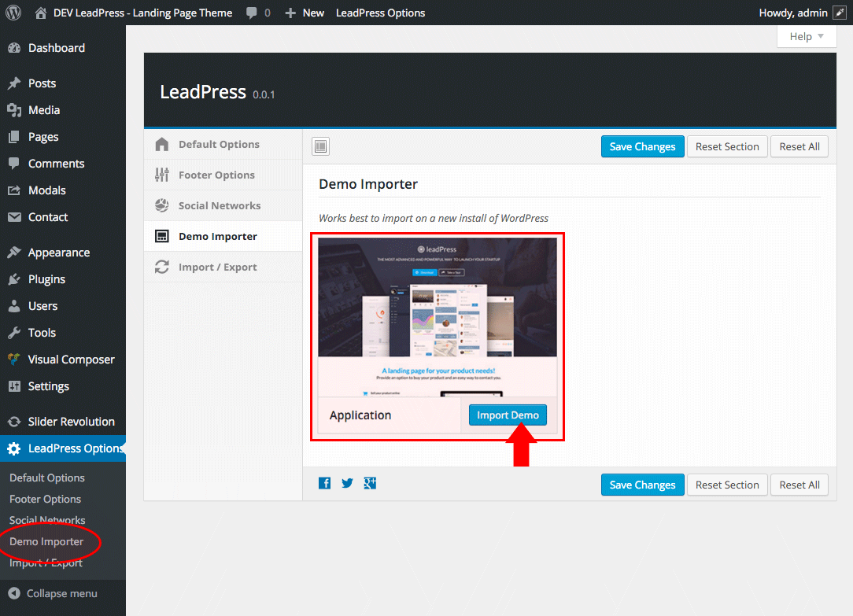Click the Modals icon in sidebar
This screenshot has width=853, height=616.
tap(14, 190)
